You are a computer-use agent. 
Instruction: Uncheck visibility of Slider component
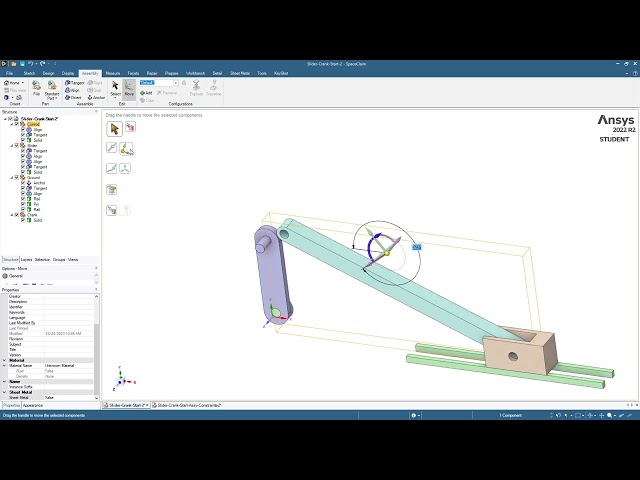pos(17,145)
